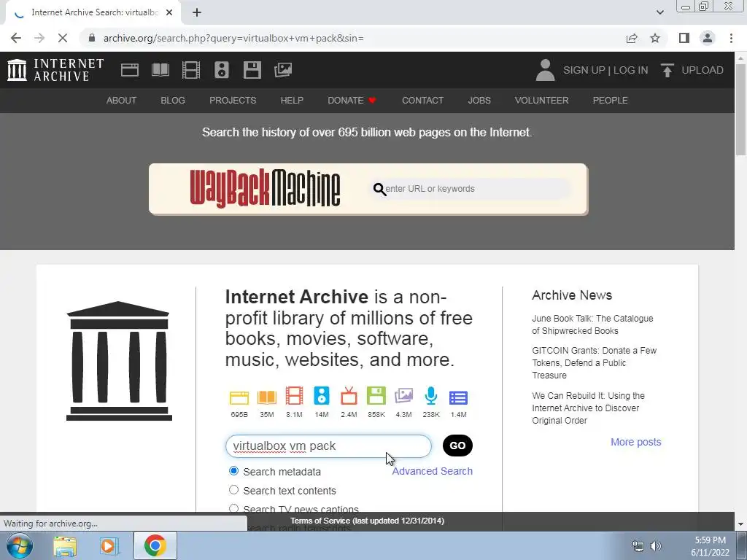Open We Can Rebuild It news post
747x560 pixels.
coord(589,408)
